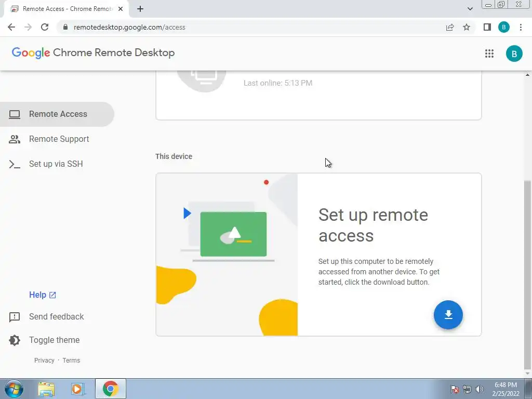Toggle theme in sidebar
Image resolution: width=532 pixels, height=399 pixels.
pos(44,340)
